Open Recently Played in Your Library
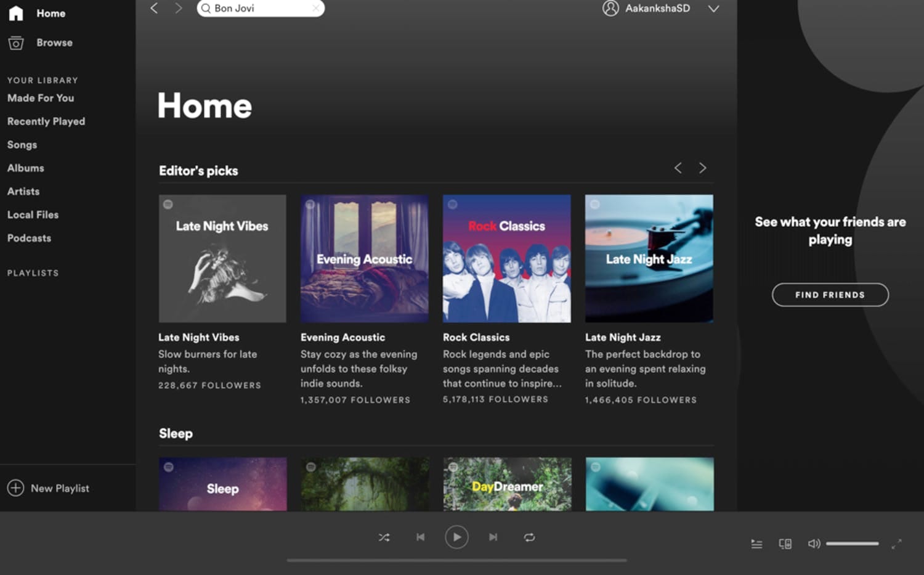This screenshot has height=575, width=924. pos(46,121)
